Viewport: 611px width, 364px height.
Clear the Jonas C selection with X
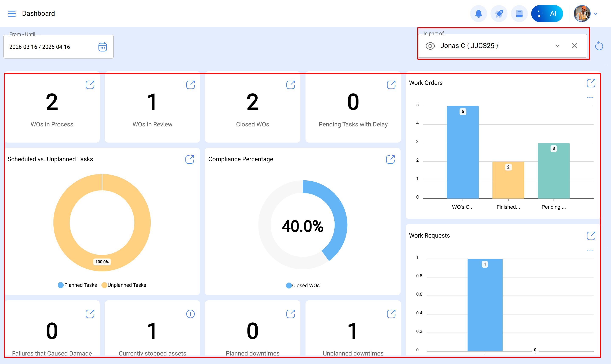coord(574,46)
